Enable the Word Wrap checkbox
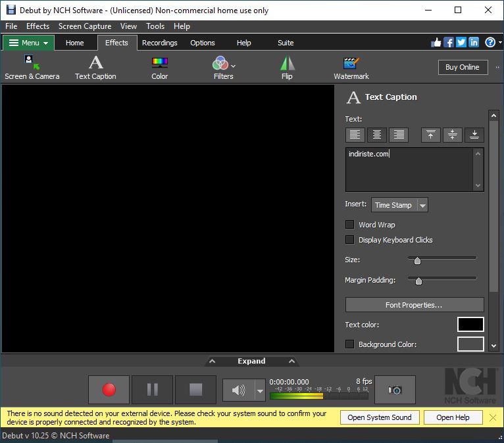 tap(349, 224)
